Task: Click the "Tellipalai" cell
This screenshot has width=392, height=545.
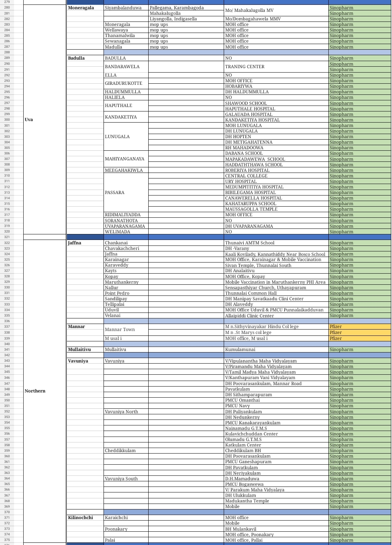Action: coord(126,304)
